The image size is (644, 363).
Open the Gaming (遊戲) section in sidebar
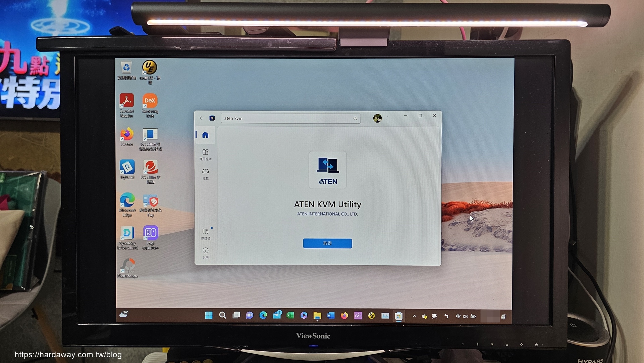pos(205,174)
